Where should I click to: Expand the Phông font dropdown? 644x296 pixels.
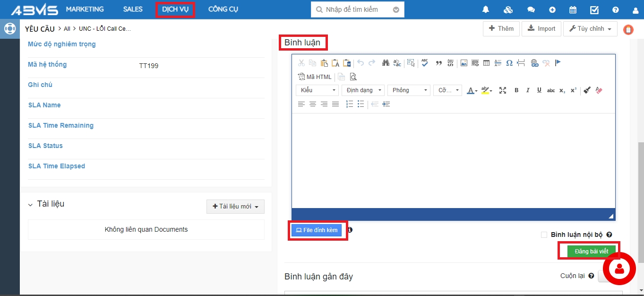(x=409, y=90)
